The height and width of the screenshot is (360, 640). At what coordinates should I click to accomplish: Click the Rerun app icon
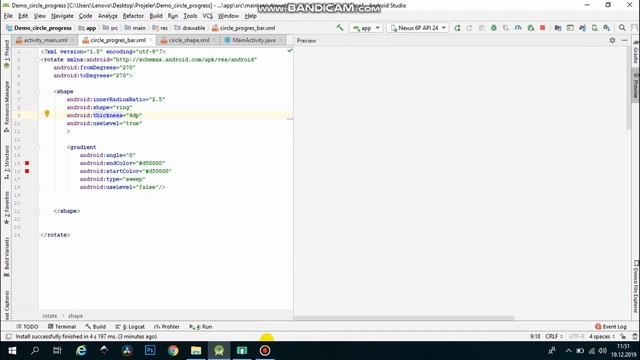coord(457,28)
